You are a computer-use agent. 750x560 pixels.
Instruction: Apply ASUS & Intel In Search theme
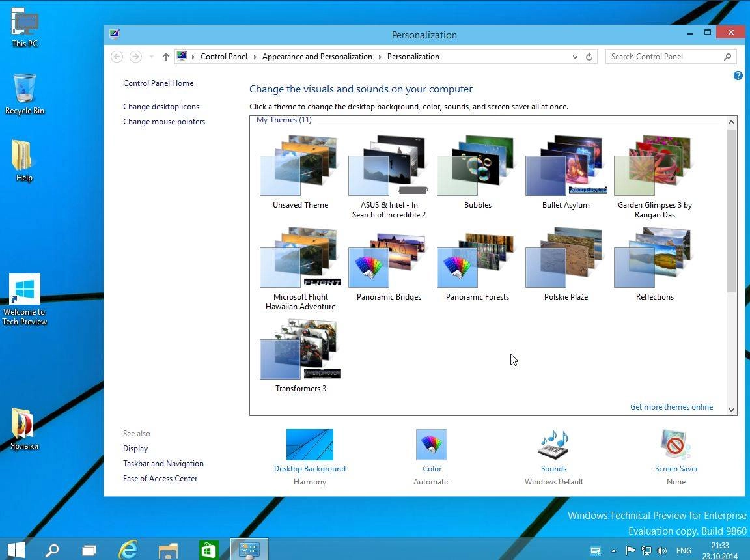(389, 177)
